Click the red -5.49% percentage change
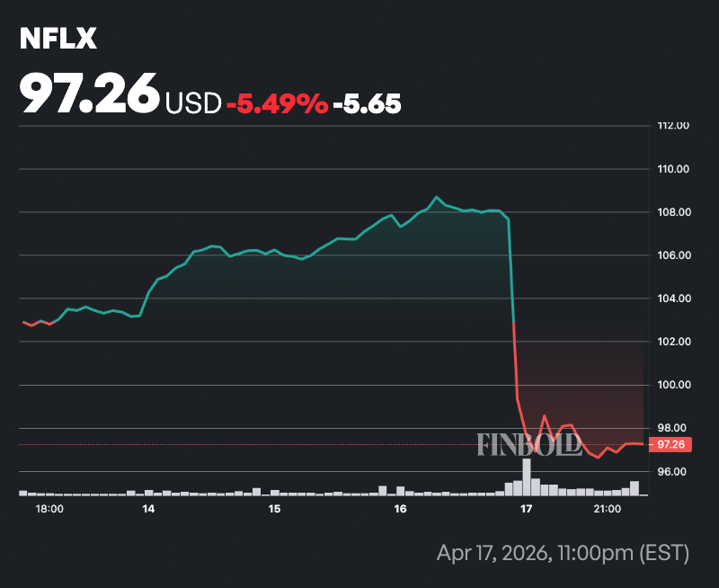The width and height of the screenshot is (719, 588). (277, 103)
